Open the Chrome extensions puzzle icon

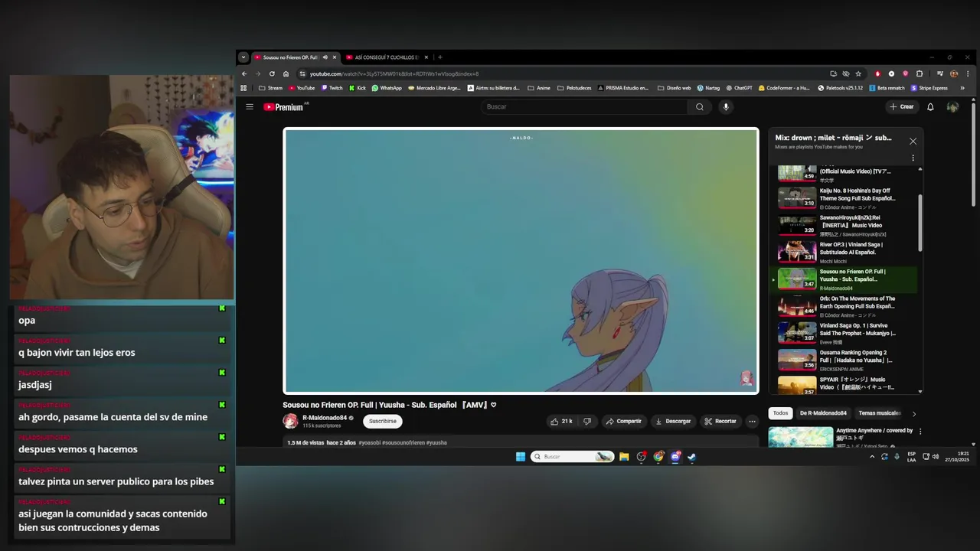point(920,73)
